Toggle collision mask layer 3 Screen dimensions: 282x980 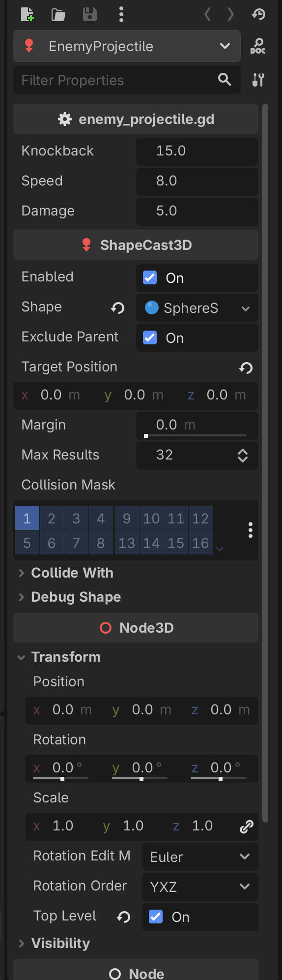tap(76, 518)
